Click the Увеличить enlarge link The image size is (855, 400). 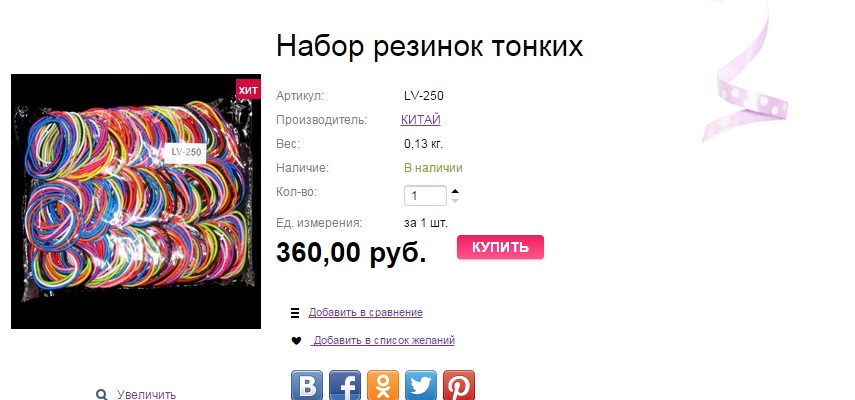pos(146,395)
